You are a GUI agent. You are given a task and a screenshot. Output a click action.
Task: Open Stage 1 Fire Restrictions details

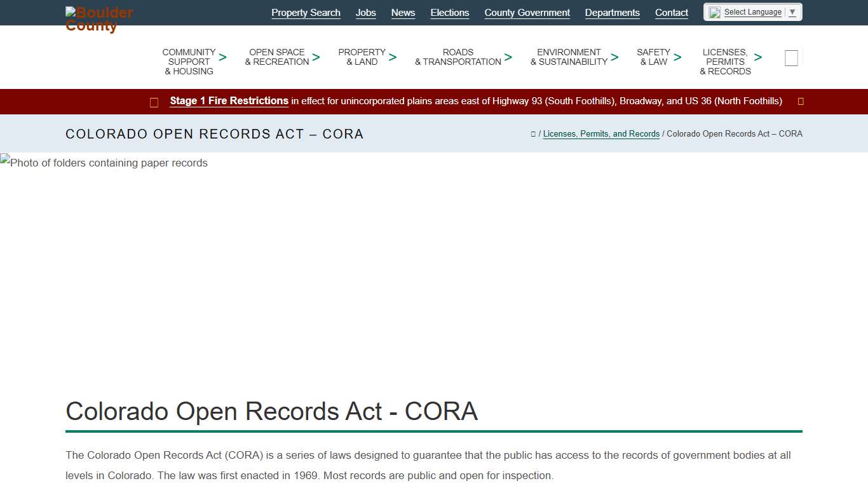(x=229, y=100)
